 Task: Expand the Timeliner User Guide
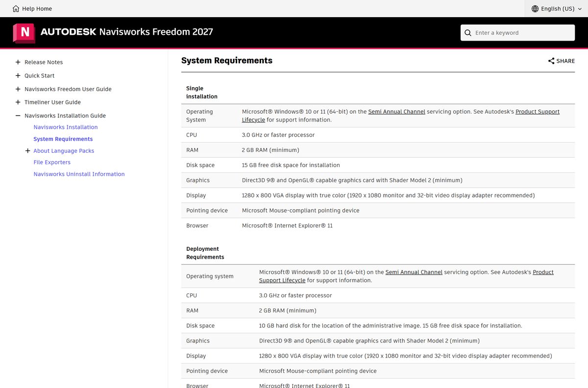click(18, 102)
